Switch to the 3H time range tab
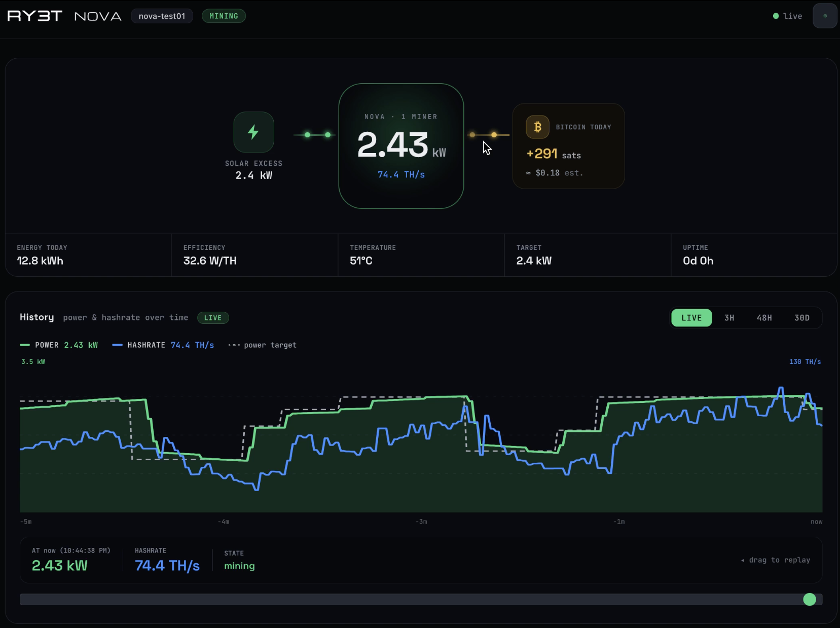Viewport: 840px width, 628px height. coord(729,318)
